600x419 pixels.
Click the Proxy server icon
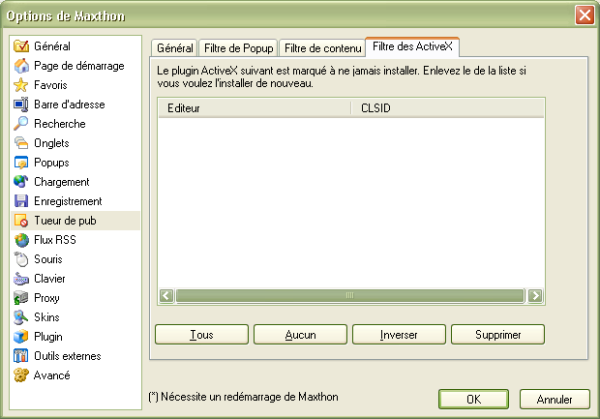coord(21,298)
